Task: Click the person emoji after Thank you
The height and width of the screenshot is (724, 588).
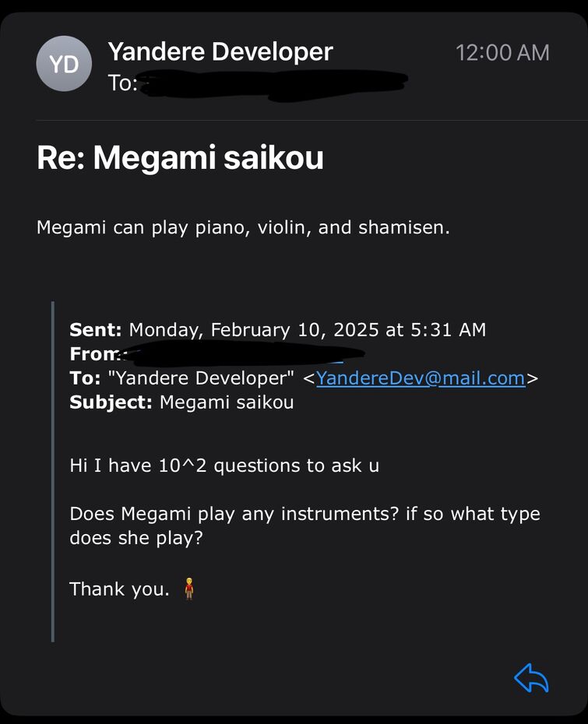Action: 188,589
